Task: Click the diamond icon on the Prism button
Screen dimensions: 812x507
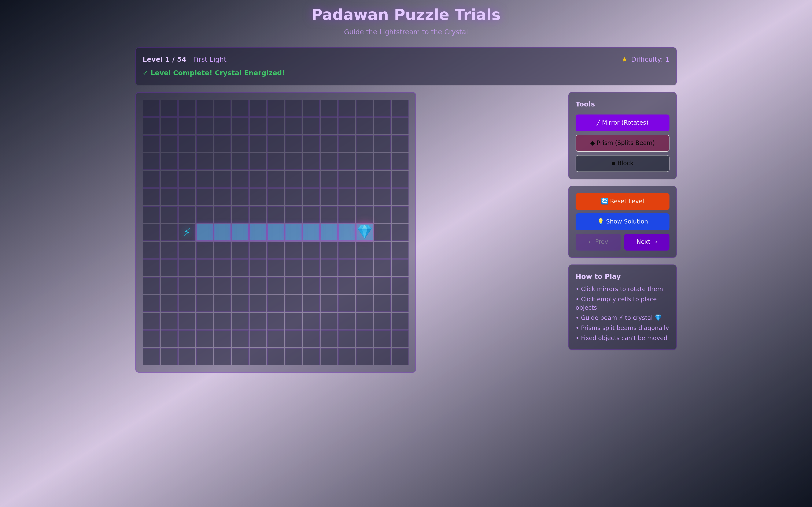Action: click(593, 143)
